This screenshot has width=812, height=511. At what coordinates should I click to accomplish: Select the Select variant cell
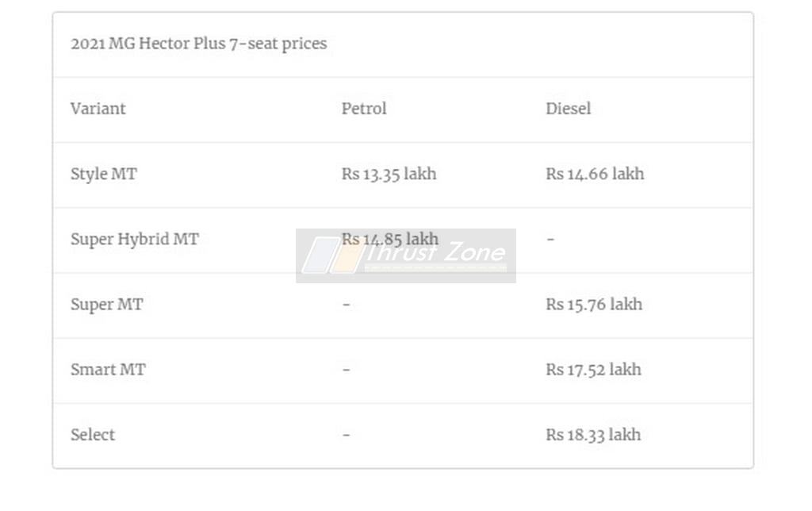[93, 435]
